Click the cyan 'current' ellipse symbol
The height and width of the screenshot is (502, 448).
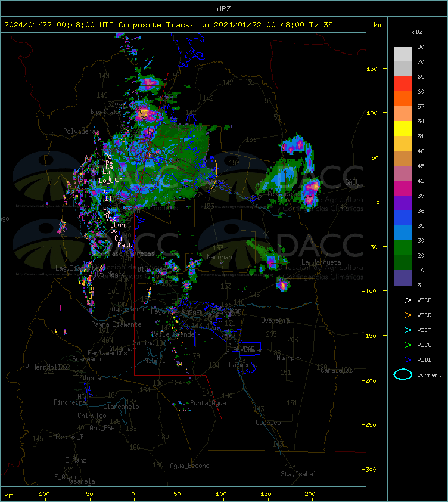[403, 374]
